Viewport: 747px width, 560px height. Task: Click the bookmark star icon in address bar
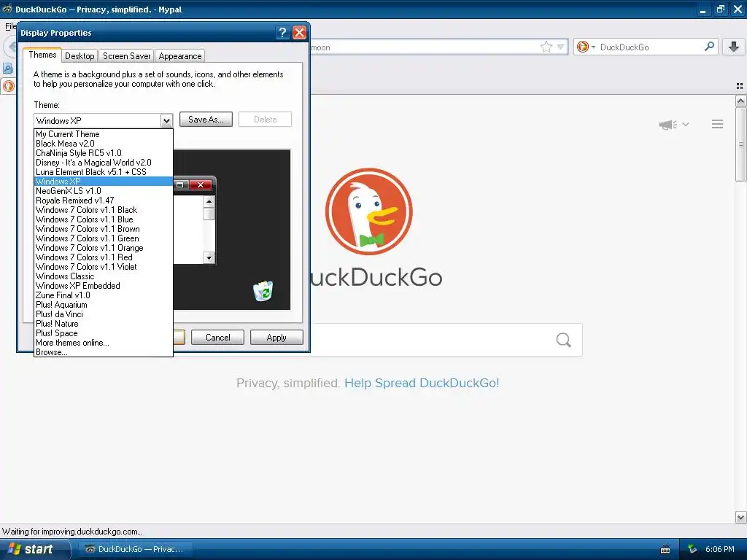pyautogui.click(x=546, y=47)
